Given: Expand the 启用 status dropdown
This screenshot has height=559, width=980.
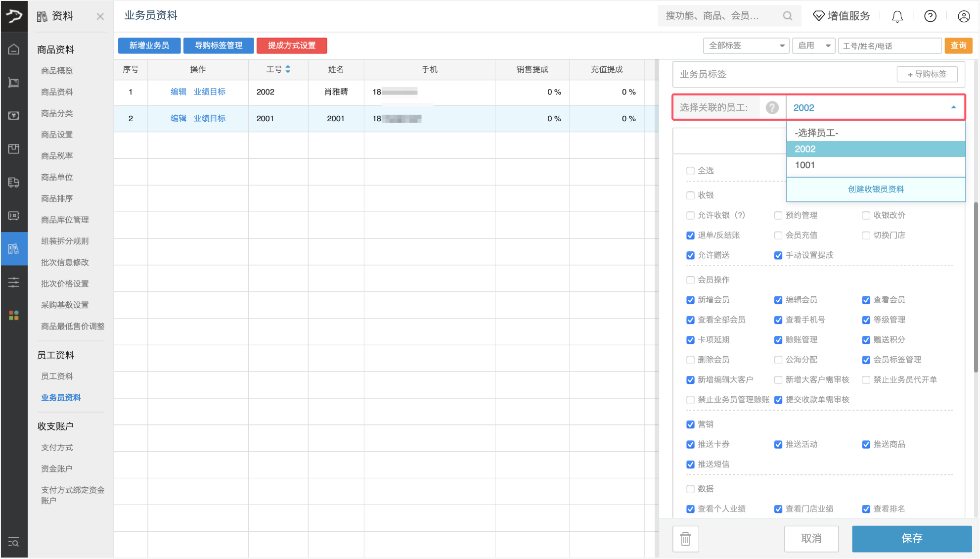Looking at the screenshot, I should 813,46.
